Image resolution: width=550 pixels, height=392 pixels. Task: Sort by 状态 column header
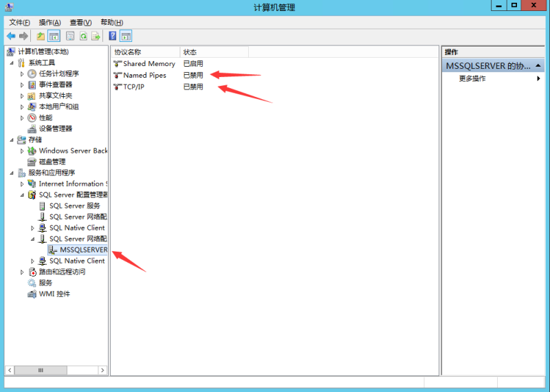pyautogui.click(x=214, y=52)
